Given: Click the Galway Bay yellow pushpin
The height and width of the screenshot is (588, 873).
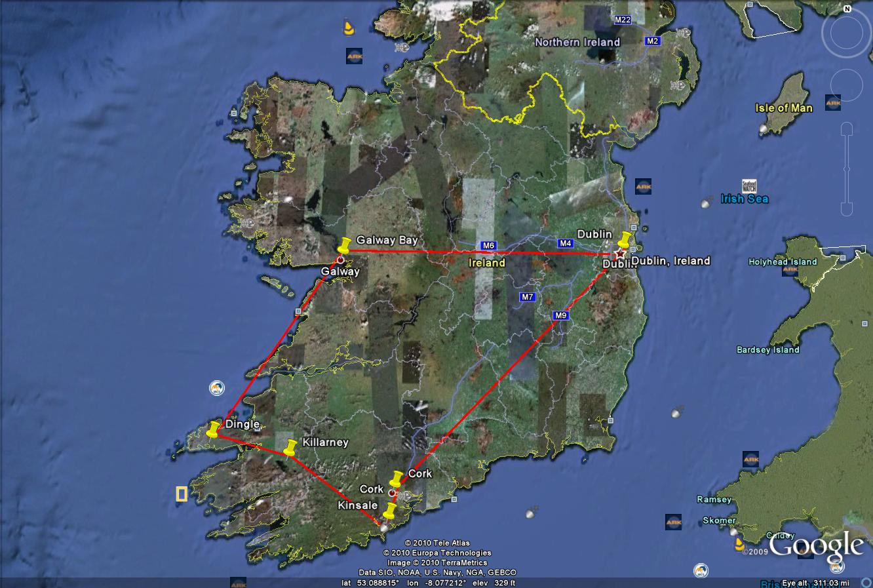Looking at the screenshot, I should click(345, 245).
